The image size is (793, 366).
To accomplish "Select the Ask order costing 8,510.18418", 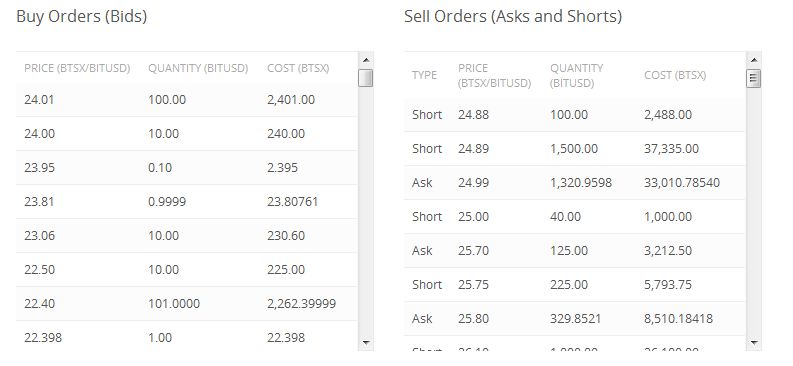I will [575, 318].
